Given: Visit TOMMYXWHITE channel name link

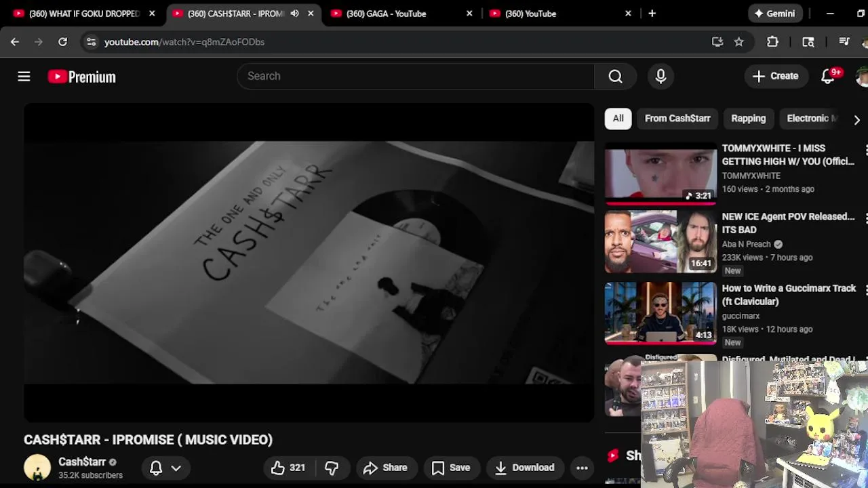Looking at the screenshot, I should 751,176.
